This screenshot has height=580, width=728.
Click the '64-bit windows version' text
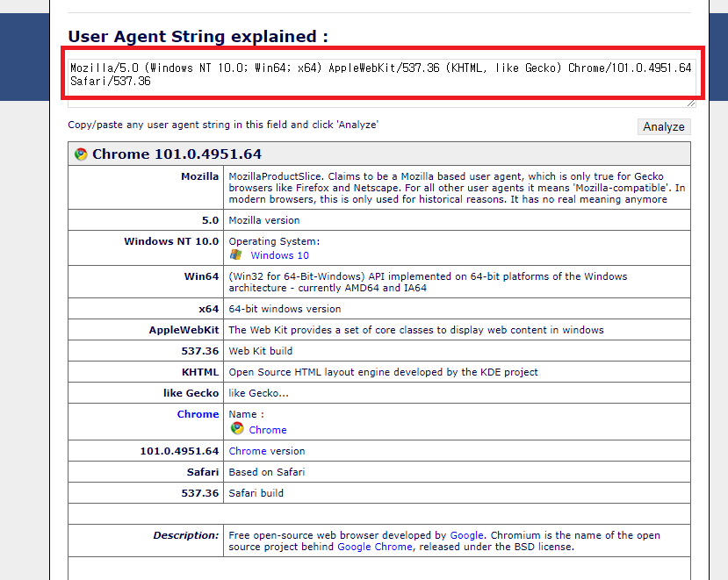(x=285, y=309)
